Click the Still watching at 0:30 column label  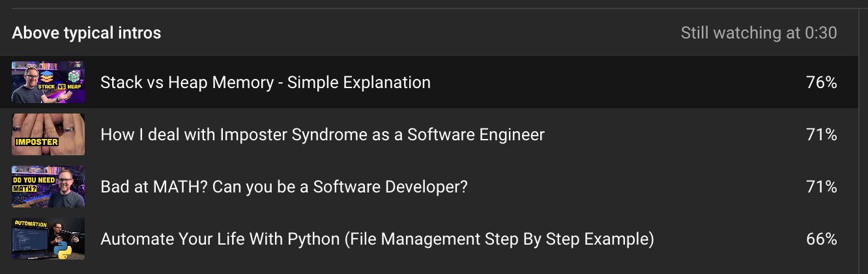pyautogui.click(x=759, y=33)
